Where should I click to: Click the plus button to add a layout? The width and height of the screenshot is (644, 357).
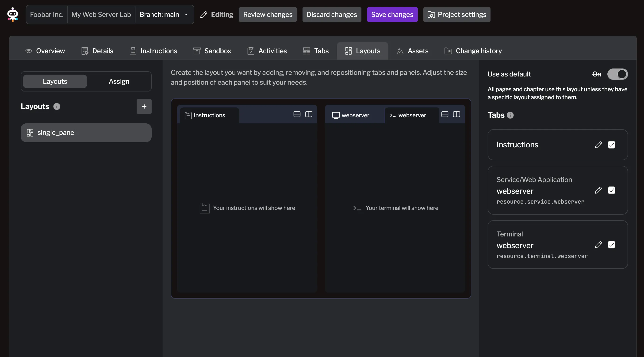pyautogui.click(x=144, y=106)
